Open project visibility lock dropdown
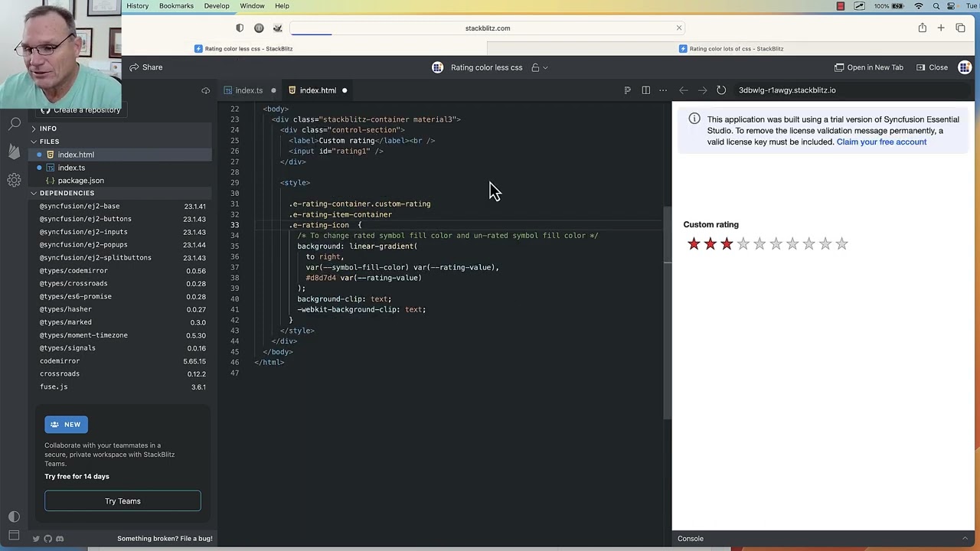This screenshot has height=551, width=980. point(539,67)
